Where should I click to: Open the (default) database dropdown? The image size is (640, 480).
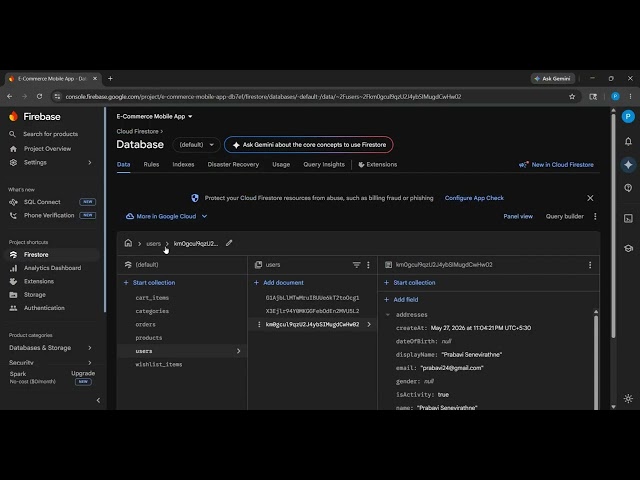(196, 144)
